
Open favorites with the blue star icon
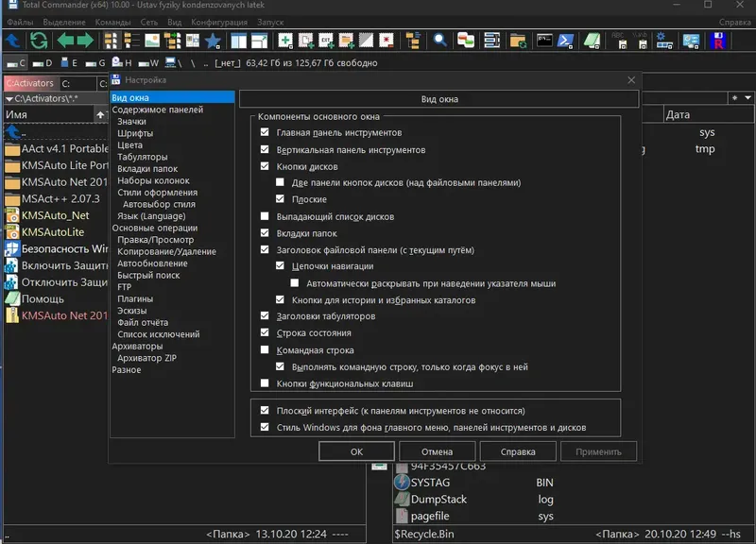tap(213, 41)
